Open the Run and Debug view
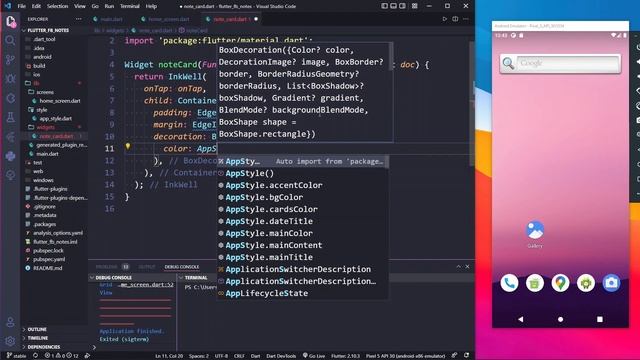640x360 pixels. coord(10,79)
